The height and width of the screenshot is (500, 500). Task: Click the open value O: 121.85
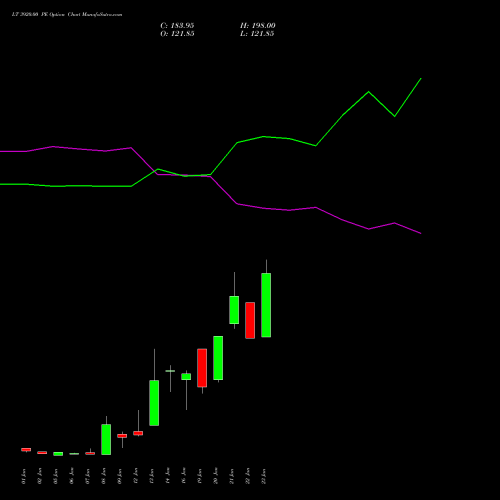tap(177, 34)
